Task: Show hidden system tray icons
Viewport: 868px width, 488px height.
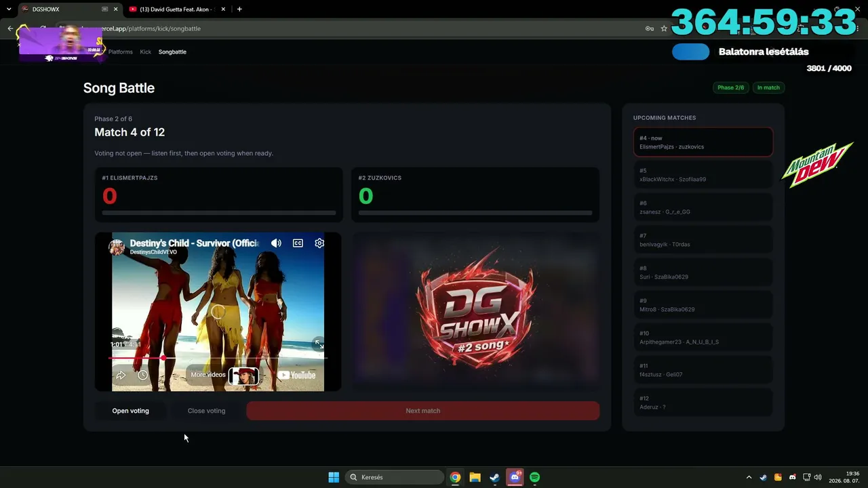Action: 749,477
